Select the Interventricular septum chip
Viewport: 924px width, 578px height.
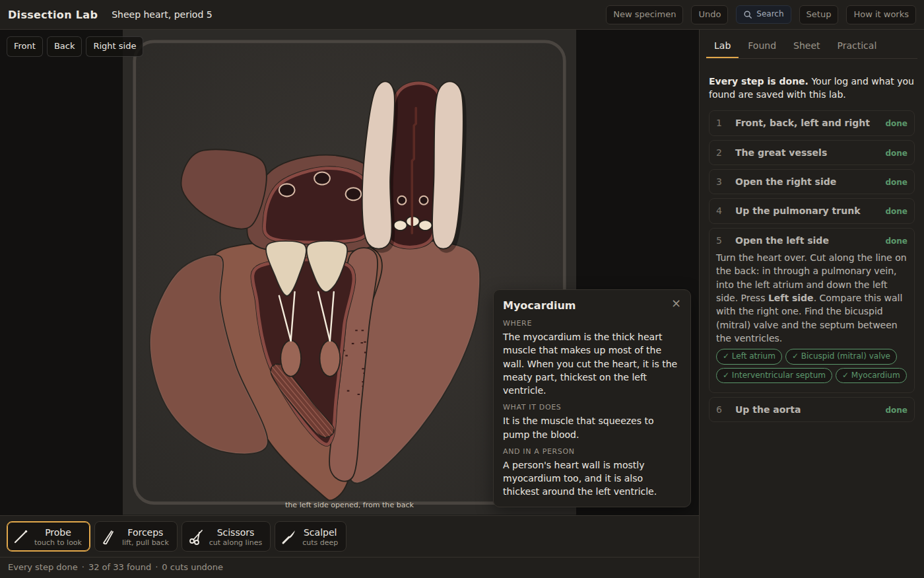[x=774, y=375]
